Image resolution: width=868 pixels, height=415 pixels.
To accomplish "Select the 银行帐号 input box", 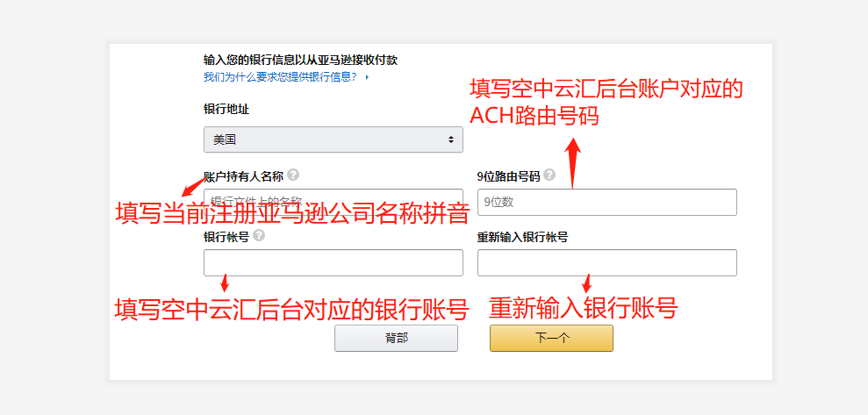I will pyautogui.click(x=333, y=262).
